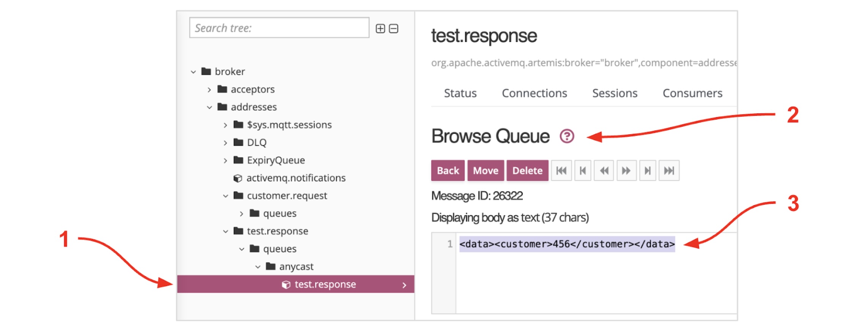The width and height of the screenshot is (868, 327).
Task: Collapse the customer.request address node
Action: [x=225, y=196]
